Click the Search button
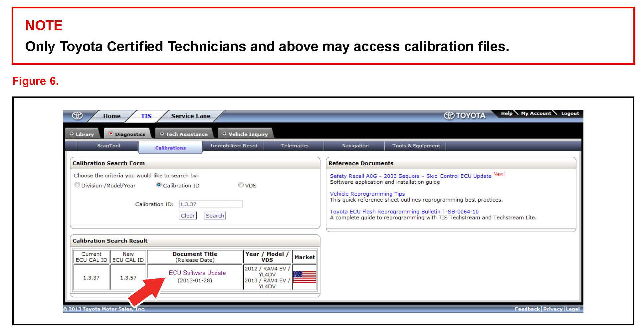644x333 pixels. 215,216
